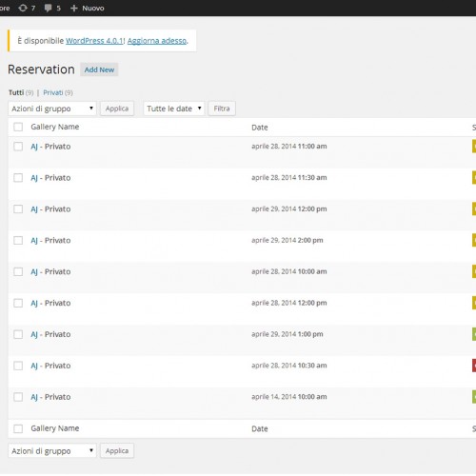Open AJ link for aprile 29 2:00 pm
476x476 pixels.
pyautogui.click(x=34, y=241)
